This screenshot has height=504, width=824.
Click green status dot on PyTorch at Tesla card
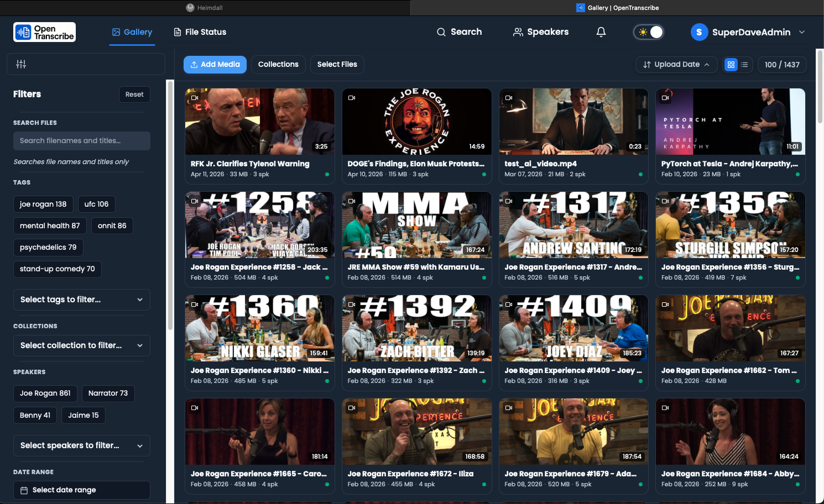(x=797, y=174)
